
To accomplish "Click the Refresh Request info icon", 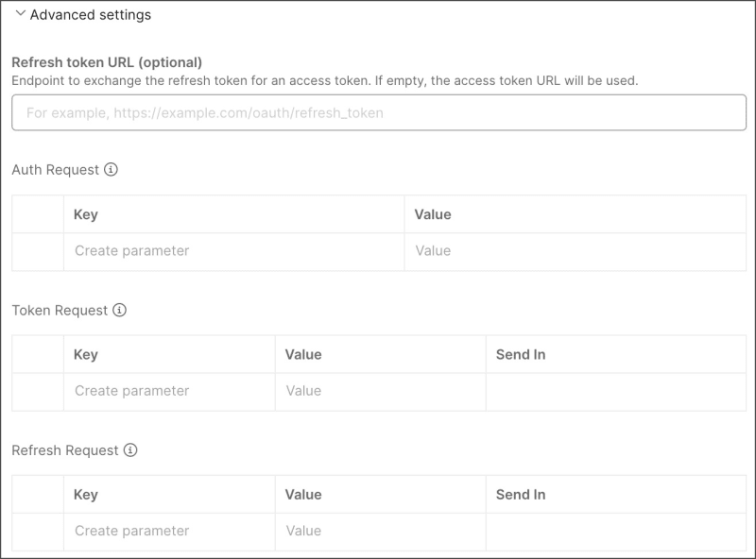I will 130,450.
